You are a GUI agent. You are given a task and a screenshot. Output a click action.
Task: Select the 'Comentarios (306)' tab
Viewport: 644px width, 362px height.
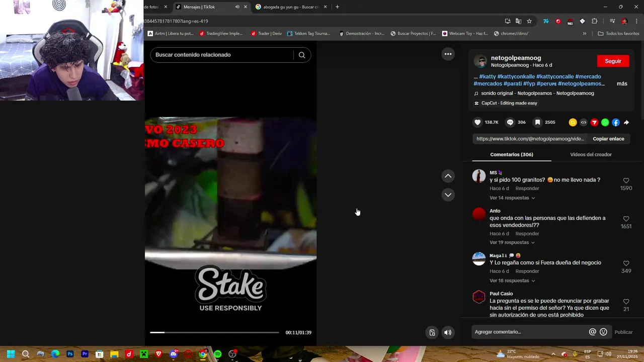click(512, 154)
